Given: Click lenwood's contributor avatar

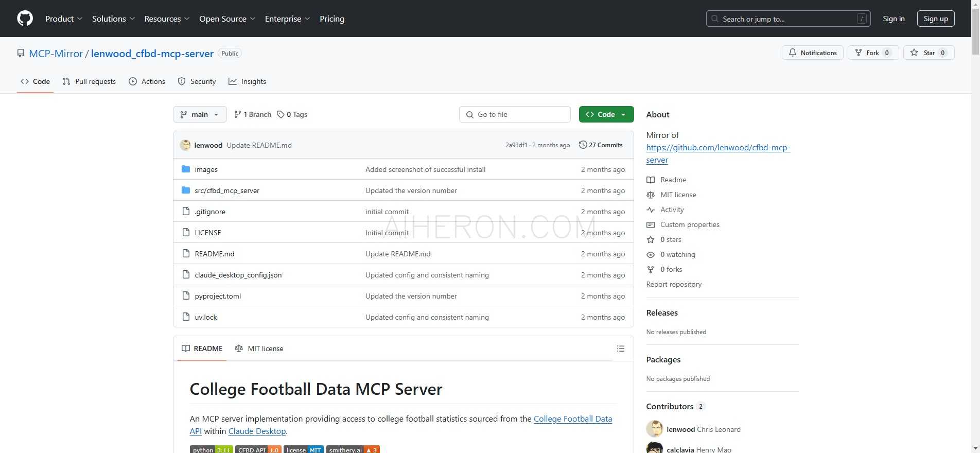Looking at the screenshot, I should (x=655, y=429).
